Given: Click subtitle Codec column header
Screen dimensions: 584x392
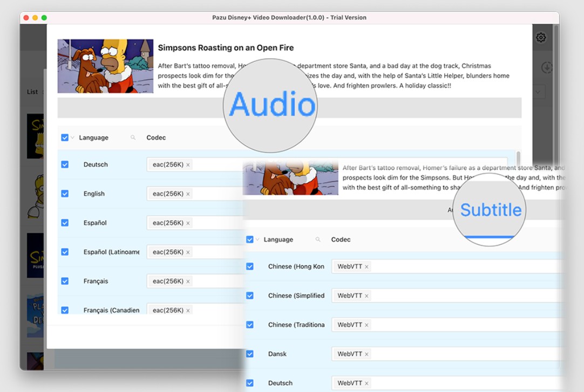Looking at the screenshot, I should 341,239.
